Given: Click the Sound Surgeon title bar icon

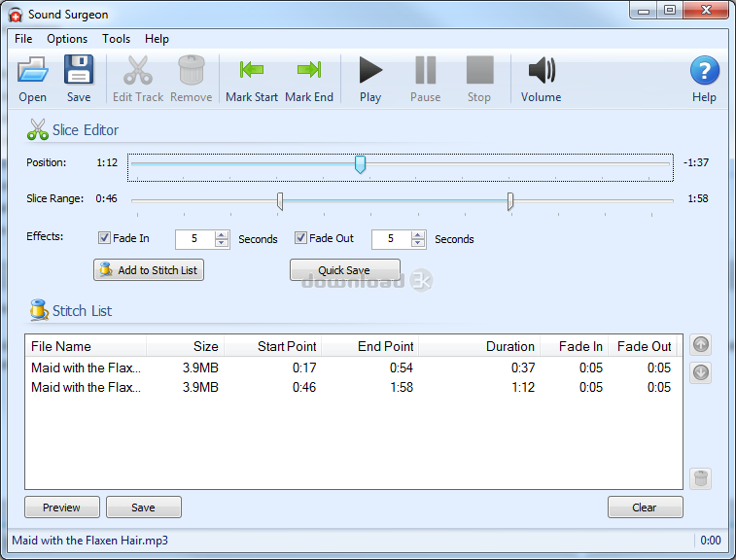Looking at the screenshot, I should point(16,15).
